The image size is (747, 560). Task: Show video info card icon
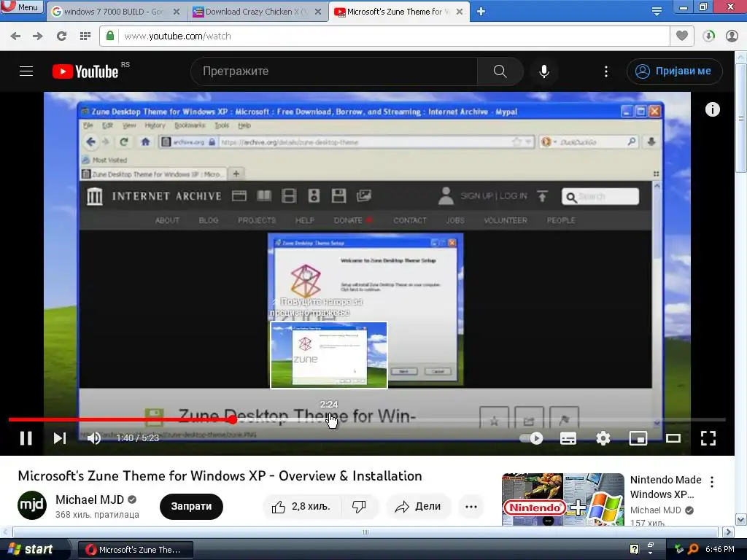712,109
